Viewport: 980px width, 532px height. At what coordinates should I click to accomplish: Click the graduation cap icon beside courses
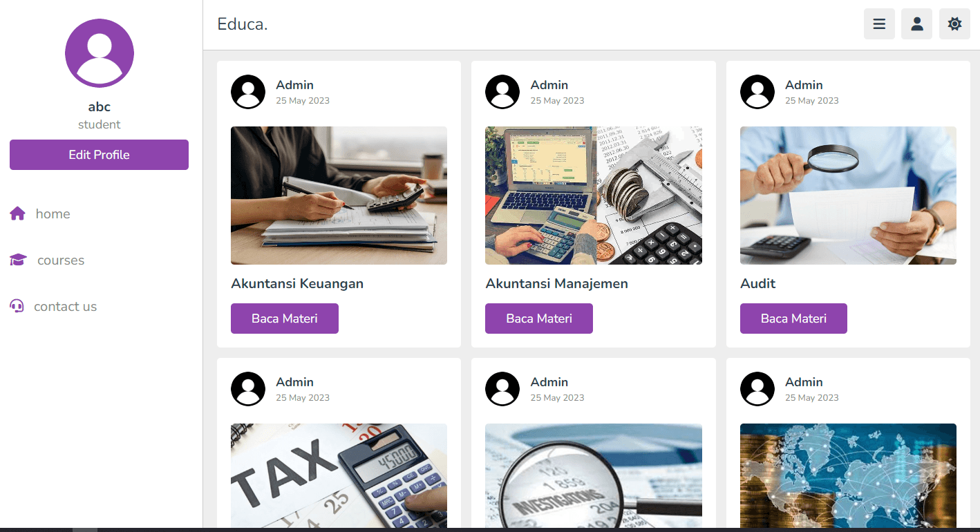pos(18,260)
